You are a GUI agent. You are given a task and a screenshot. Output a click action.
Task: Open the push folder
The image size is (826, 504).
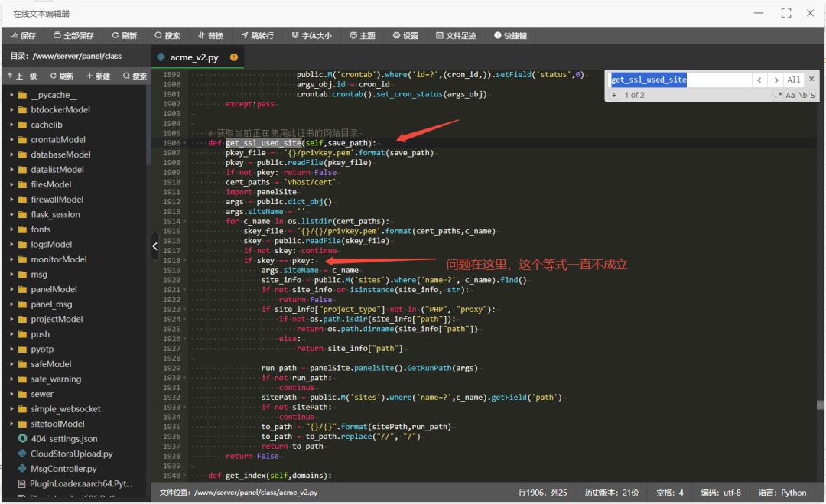40,334
